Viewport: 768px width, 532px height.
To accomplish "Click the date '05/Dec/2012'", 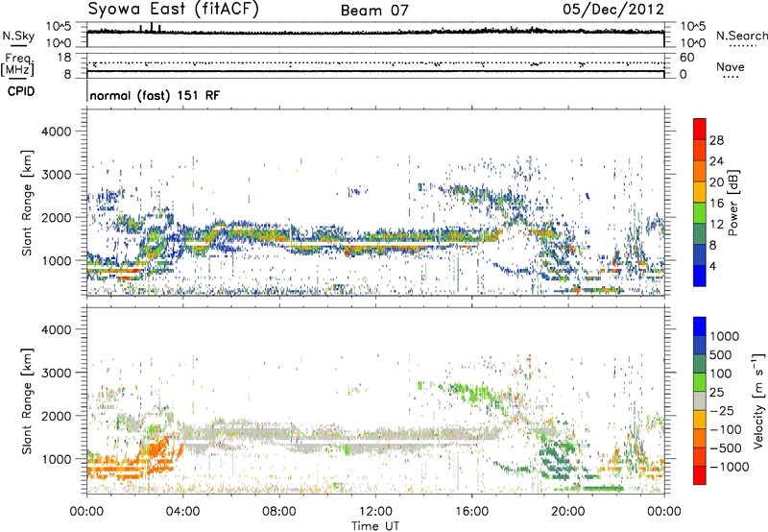I will [x=613, y=9].
